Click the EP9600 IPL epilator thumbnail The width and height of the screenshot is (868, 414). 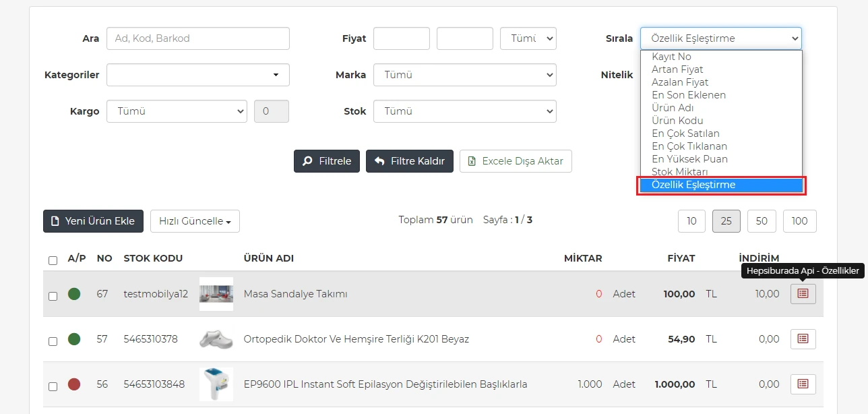[x=216, y=384]
